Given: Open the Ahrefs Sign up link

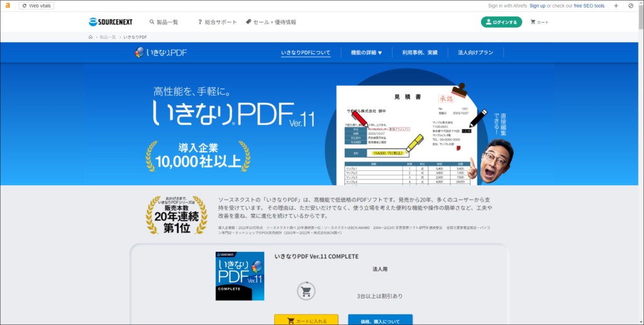Looking at the screenshot, I should tap(537, 6).
